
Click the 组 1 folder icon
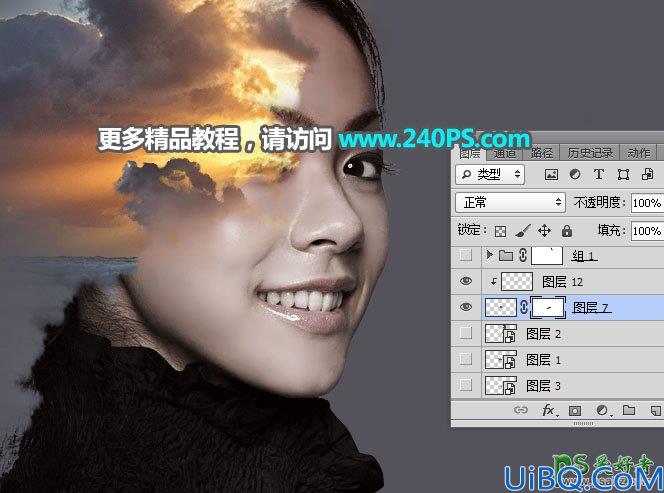pos(506,255)
